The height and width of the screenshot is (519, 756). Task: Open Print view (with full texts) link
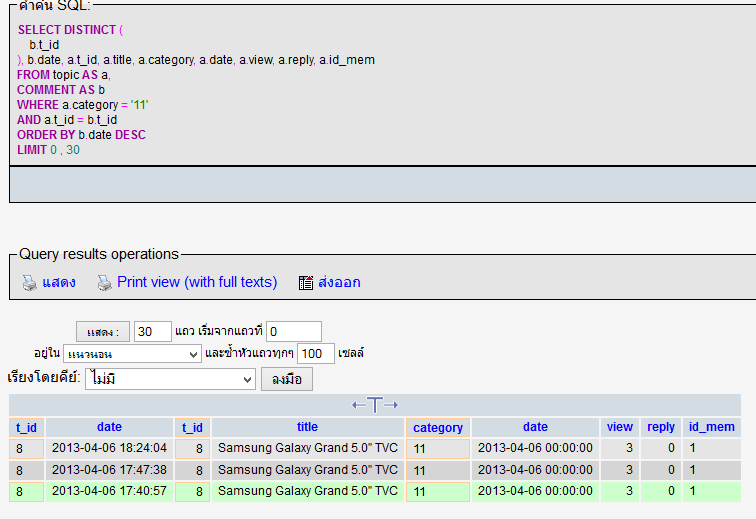tap(196, 282)
